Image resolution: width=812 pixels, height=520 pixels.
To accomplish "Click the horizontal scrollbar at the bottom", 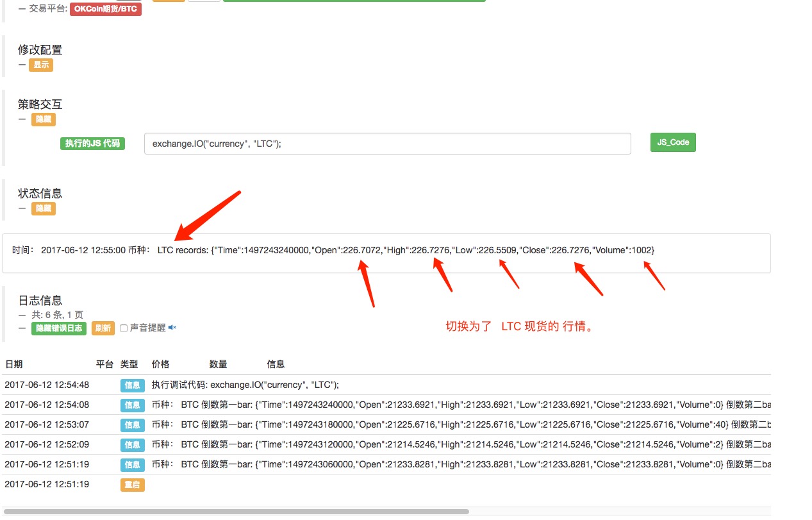I will [236, 512].
